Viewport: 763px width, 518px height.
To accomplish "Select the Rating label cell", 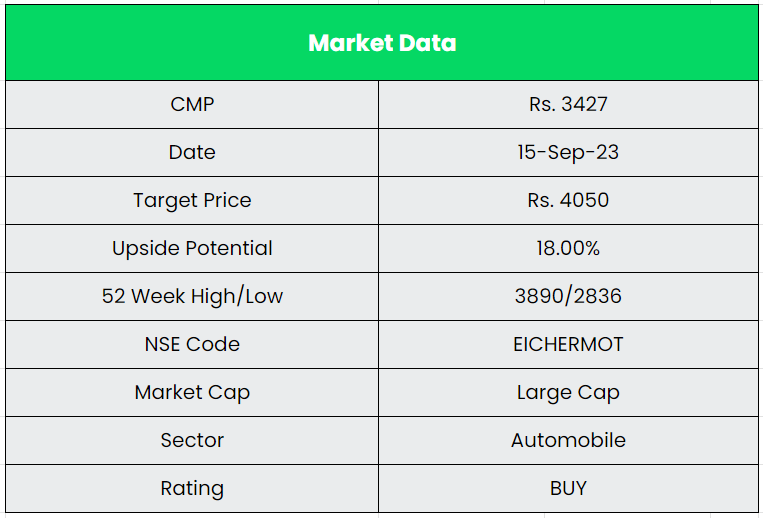I will 192,488.
